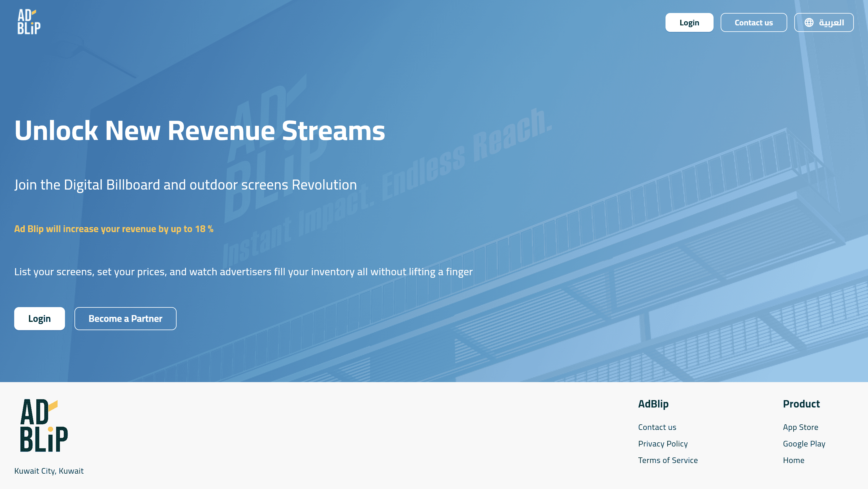Open the Terms of Service link
Screen dimensions: 868x489
[668, 460]
